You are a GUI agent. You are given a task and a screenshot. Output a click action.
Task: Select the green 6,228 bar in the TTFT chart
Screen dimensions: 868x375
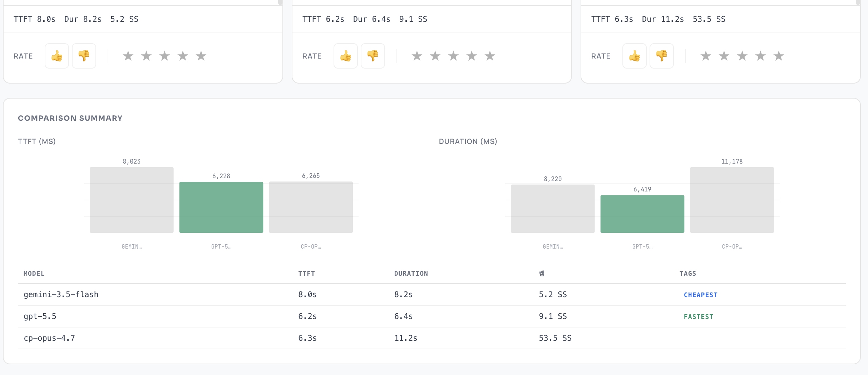coord(221,207)
